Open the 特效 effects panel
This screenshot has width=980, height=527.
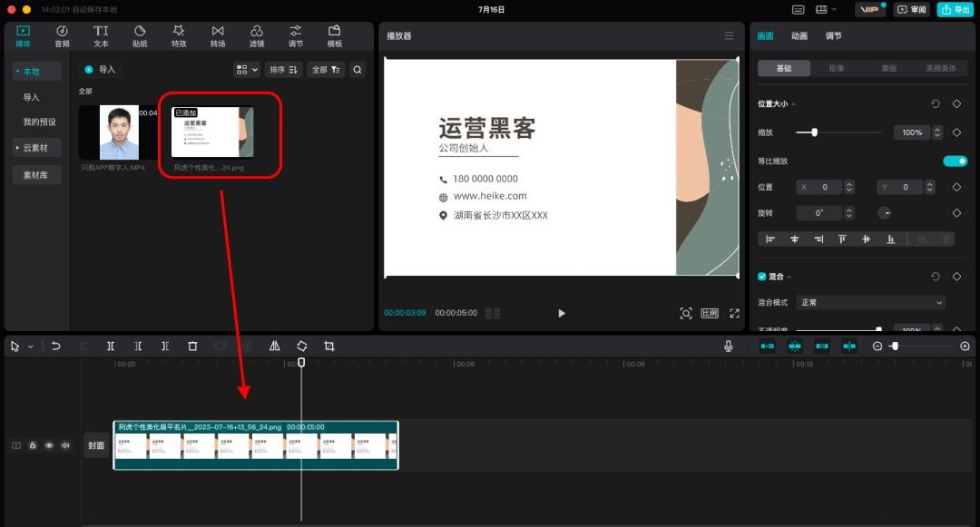pyautogui.click(x=179, y=36)
